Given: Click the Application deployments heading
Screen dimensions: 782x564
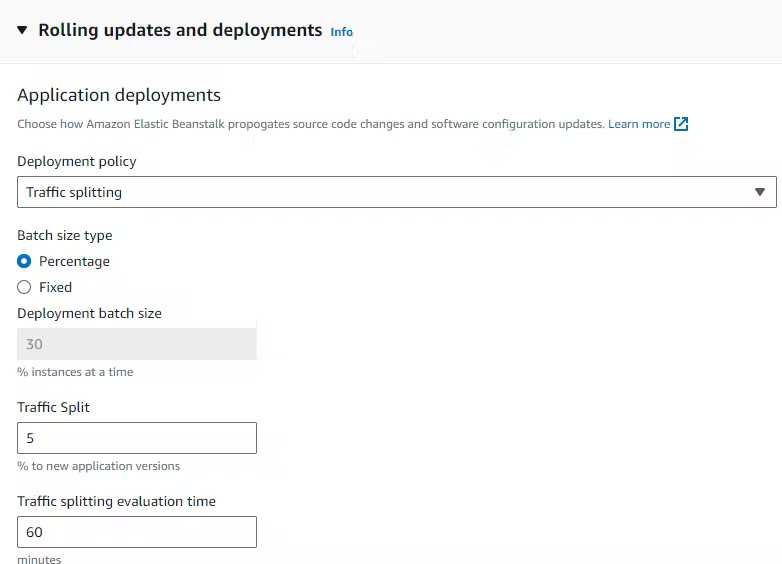Looking at the screenshot, I should (x=119, y=95).
